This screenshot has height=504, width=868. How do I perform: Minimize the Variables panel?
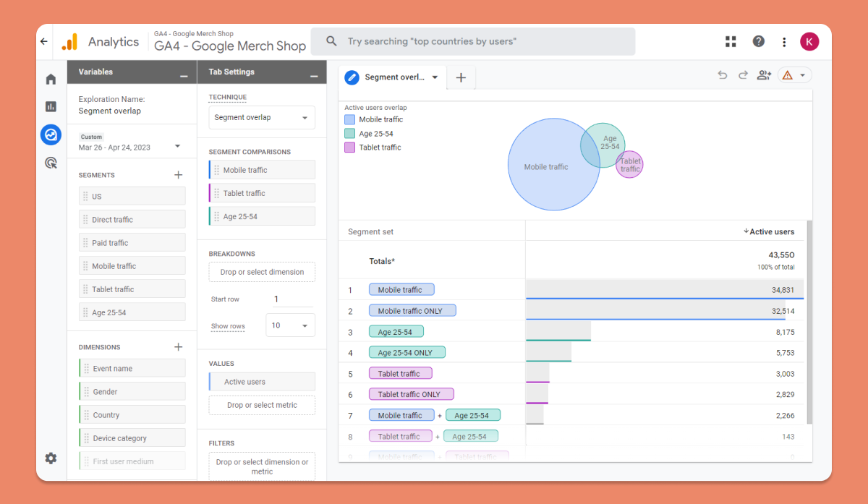[x=184, y=76]
